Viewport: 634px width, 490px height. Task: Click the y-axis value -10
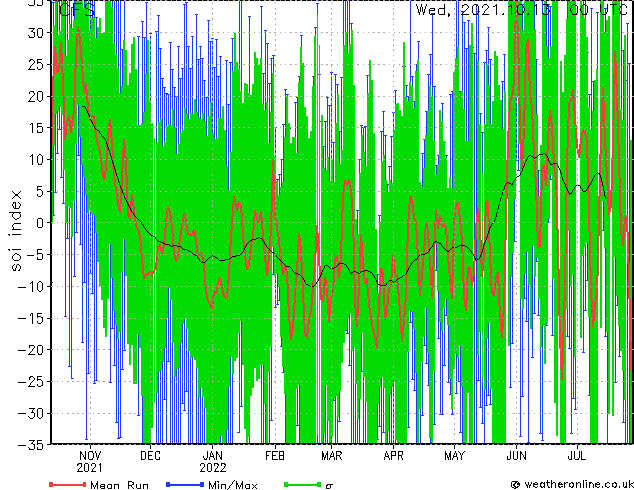pos(31,286)
